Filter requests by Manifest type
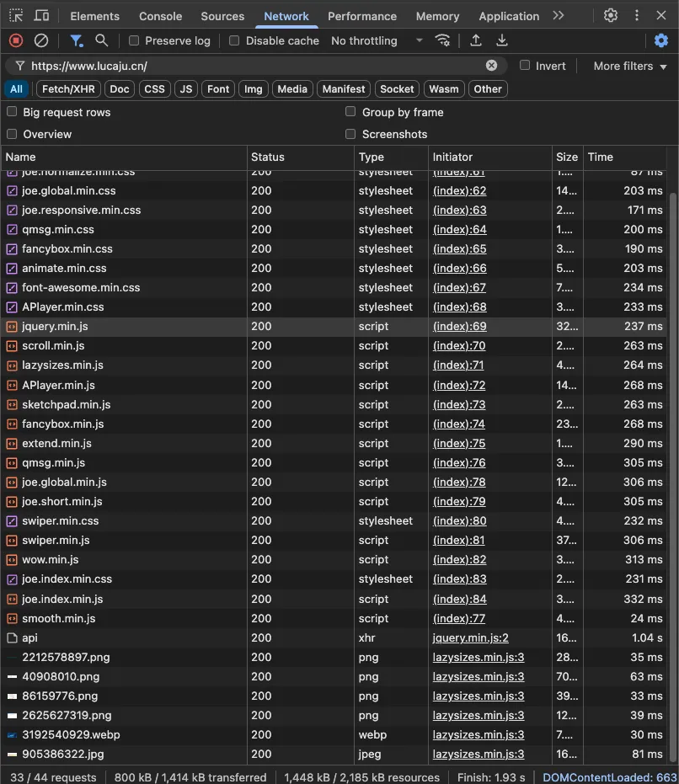The width and height of the screenshot is (679, 784). point(344,89)
